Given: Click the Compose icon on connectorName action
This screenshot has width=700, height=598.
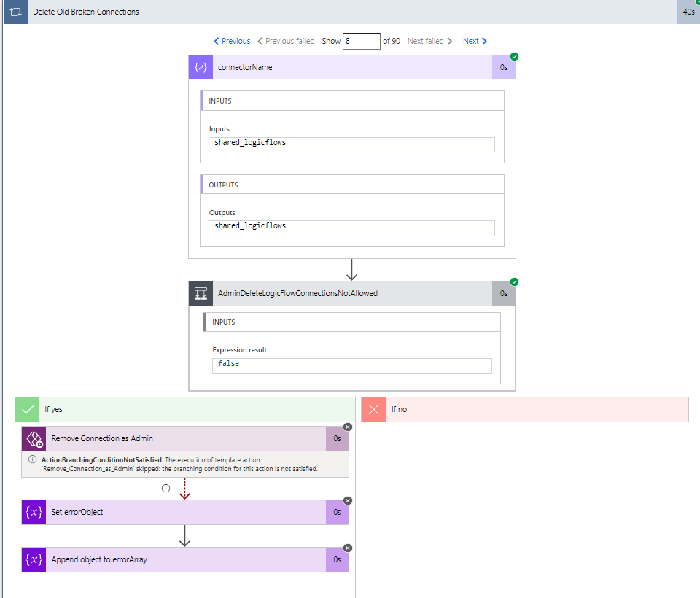Looking at the screenshot, I should 201,67.
